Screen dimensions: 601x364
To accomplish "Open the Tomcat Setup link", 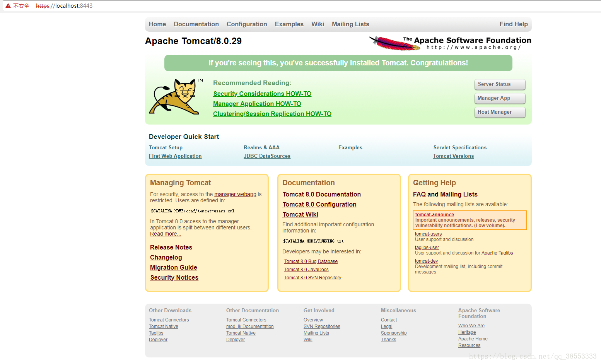I will (166, 148).
